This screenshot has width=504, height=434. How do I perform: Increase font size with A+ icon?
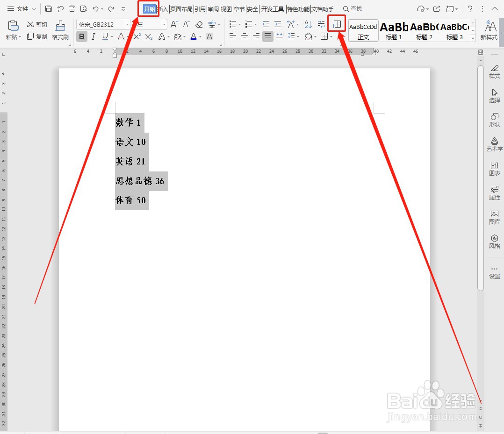[x=174, y=24]
